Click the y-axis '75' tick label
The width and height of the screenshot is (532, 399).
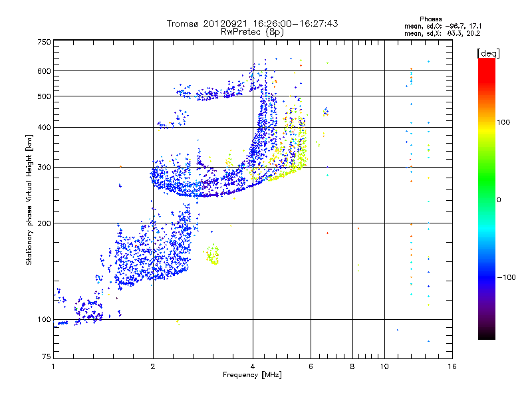coord(47,356)
